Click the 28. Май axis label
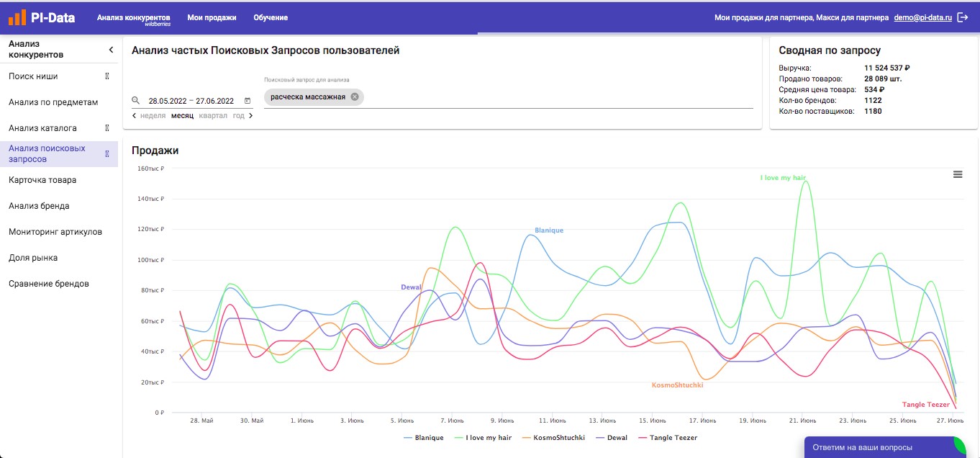 pyautogui.click(x=201, y=420)
